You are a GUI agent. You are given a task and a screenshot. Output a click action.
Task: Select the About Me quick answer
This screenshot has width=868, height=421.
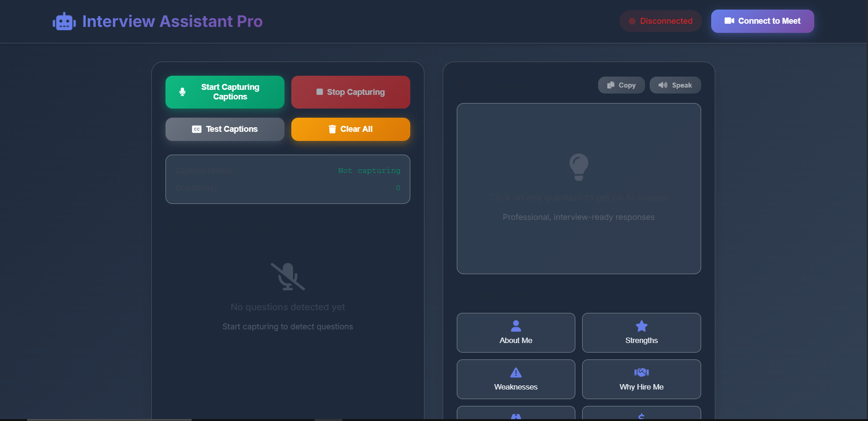tap(516, 333)
